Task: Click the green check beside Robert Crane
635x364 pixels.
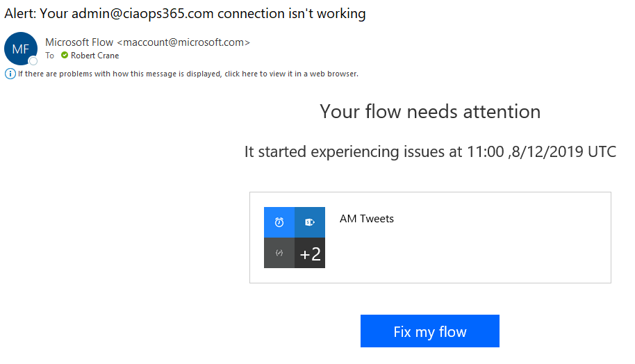Action: point(65,56)
